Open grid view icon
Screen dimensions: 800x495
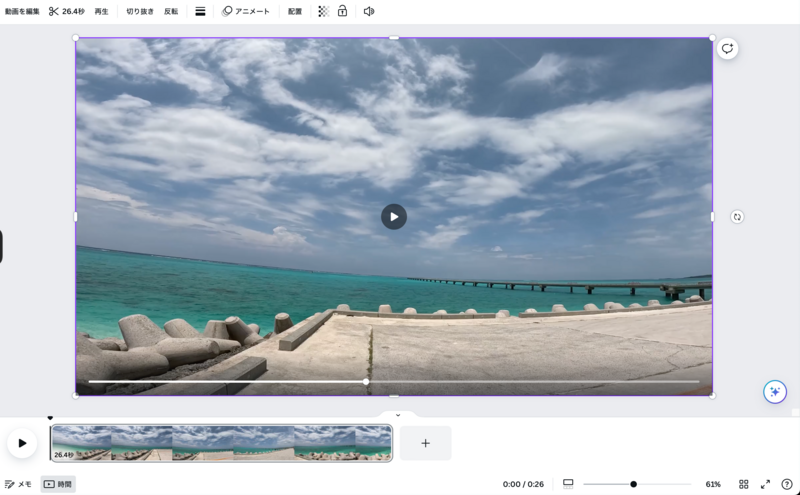click(x=743, y=484)
